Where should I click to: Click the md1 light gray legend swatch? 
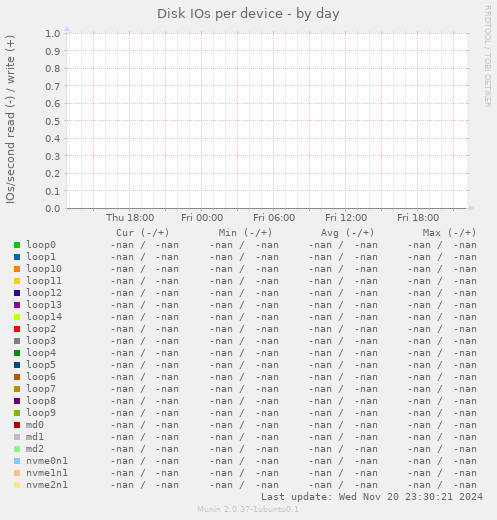coord(17,437)
